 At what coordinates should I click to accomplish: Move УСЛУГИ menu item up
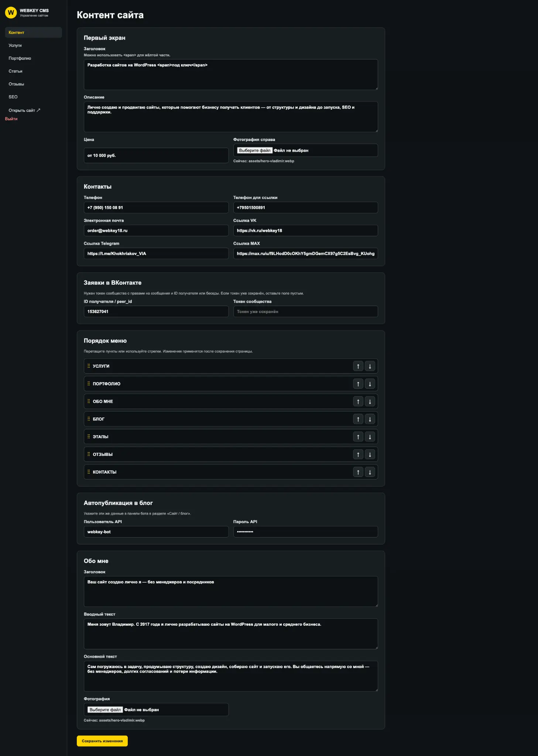point(358,366)
